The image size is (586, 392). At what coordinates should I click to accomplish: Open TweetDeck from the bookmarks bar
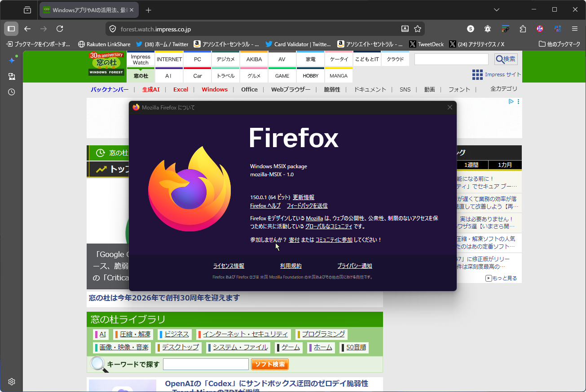(x=426, y=44)
